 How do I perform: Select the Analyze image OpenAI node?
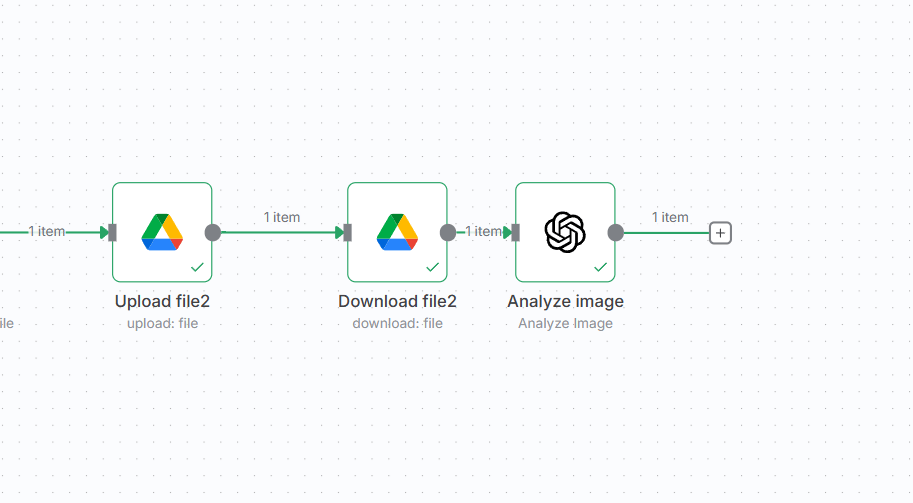565,232
